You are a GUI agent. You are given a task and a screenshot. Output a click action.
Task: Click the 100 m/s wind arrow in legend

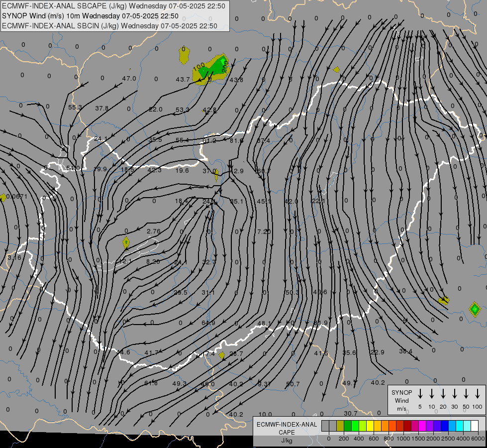pyautogui.click(x=478, y=394)
